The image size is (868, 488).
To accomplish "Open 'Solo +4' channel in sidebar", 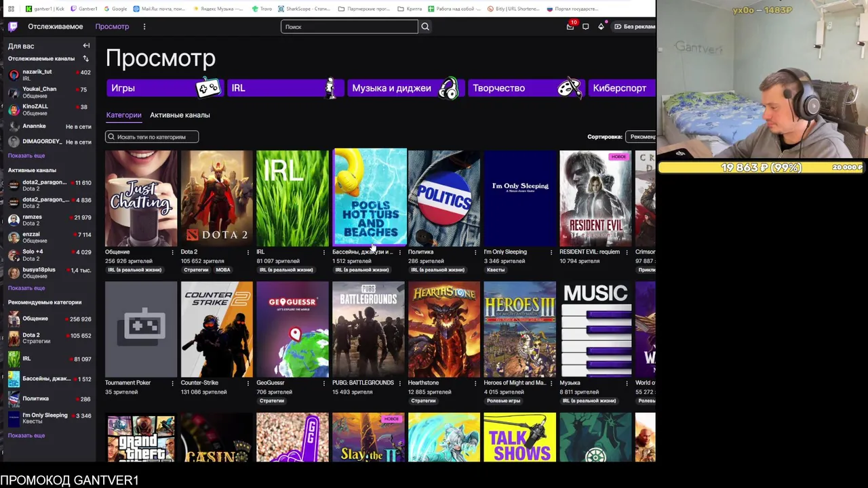I will point(47,255).
